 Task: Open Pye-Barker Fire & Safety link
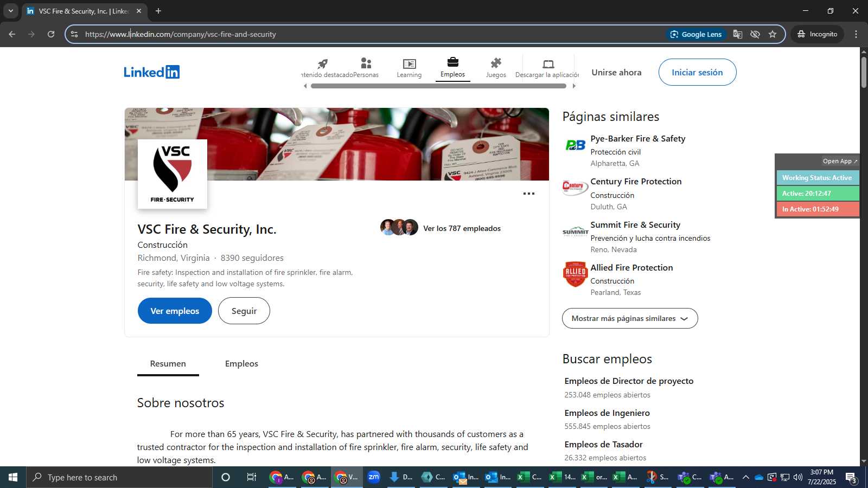pos(637,139)
